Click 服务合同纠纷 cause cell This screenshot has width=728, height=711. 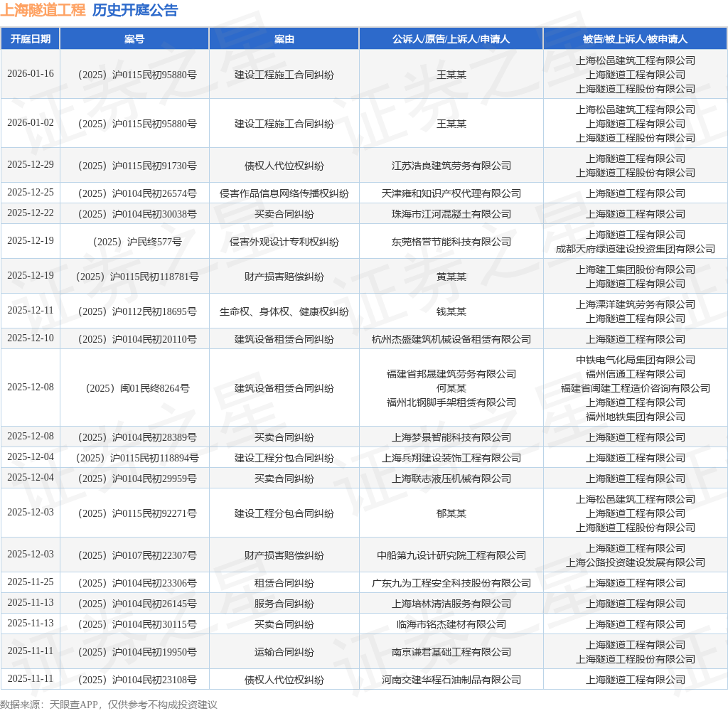point(284,604)
